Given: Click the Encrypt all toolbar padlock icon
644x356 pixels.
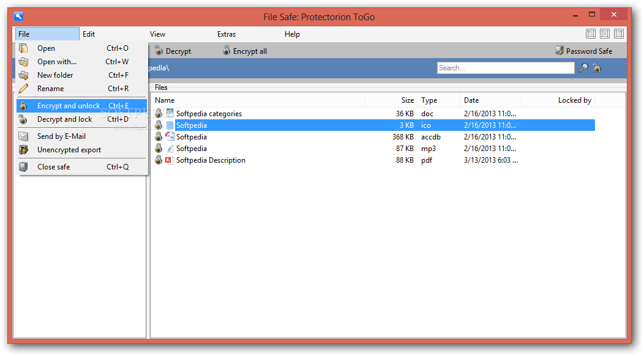Looking at the screenshot, I should pyautogui.click(x=227, y=51).
